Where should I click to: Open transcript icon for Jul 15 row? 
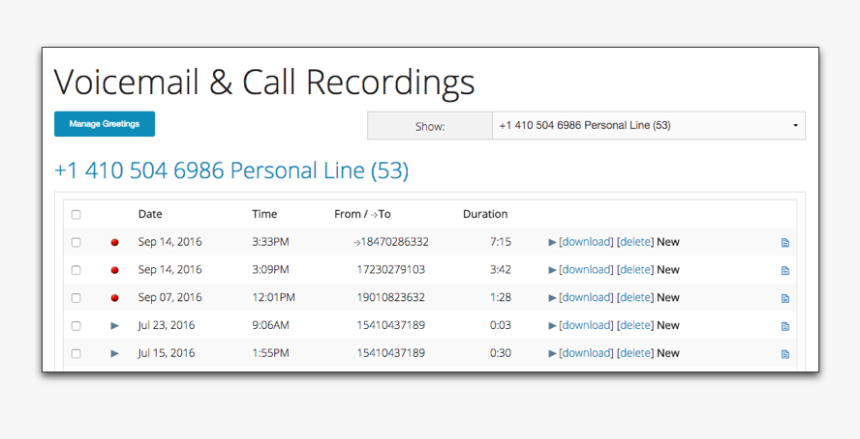(x=785, y=353)
